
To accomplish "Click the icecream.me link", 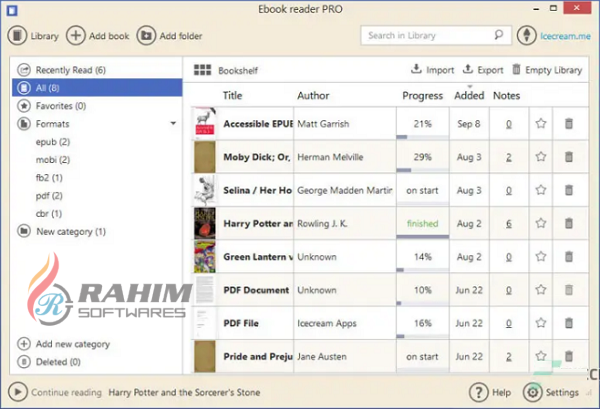I will coord(565,36).
